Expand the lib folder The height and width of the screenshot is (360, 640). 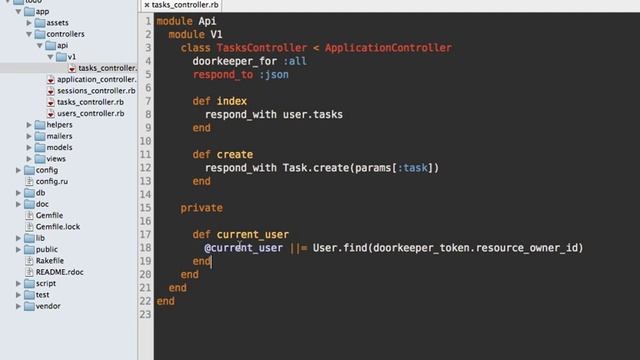click(x=18, y=238)
